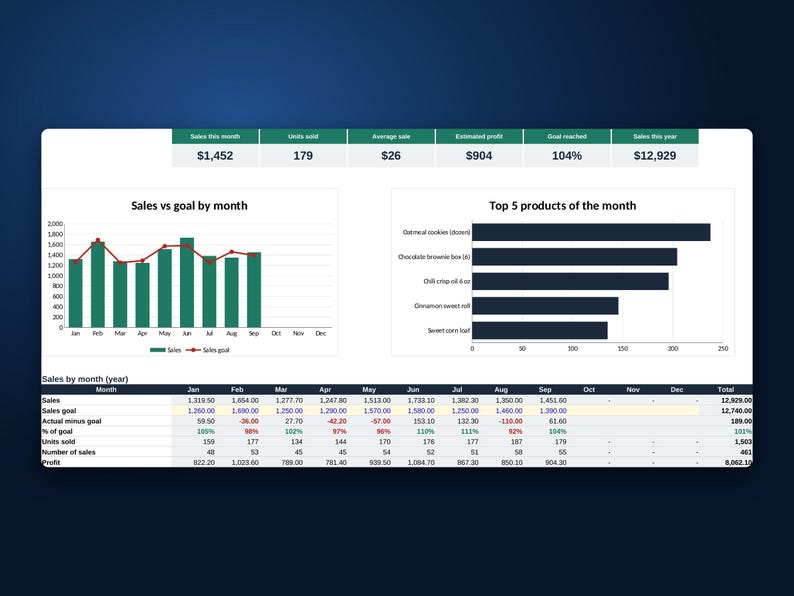Select the Top 5 products of the month title
The image size is (794, 596).
point(563,206)
